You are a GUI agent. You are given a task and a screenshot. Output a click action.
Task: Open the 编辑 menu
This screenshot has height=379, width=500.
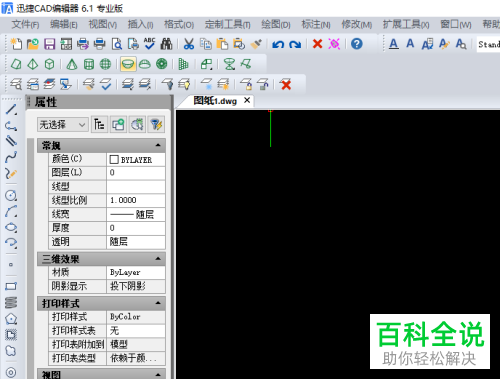coord(63,24)
